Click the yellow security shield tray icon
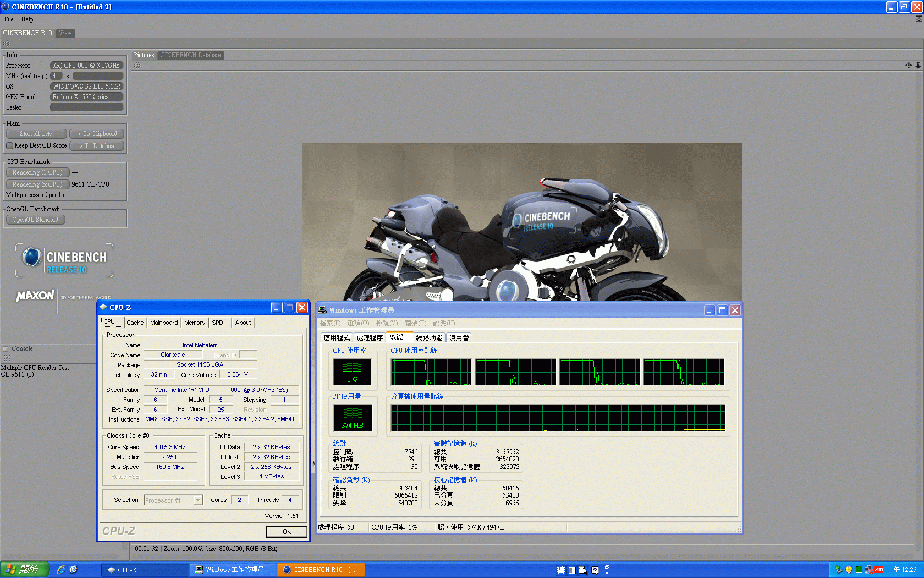The width and height of the screenshot is (924, 578). click(x=849, y=570)
